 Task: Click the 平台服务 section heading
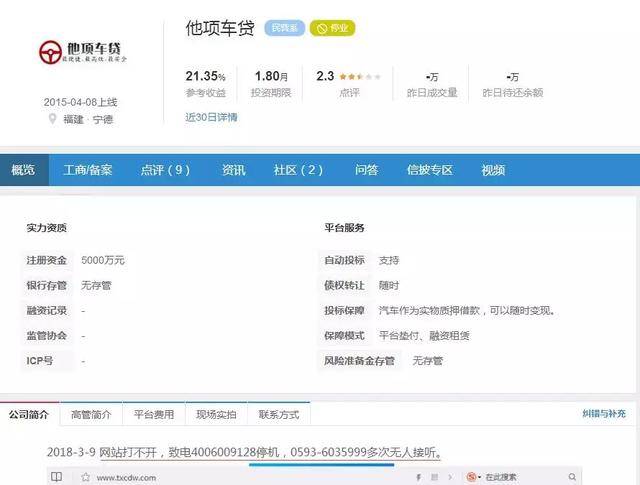(x=344, y=228)
